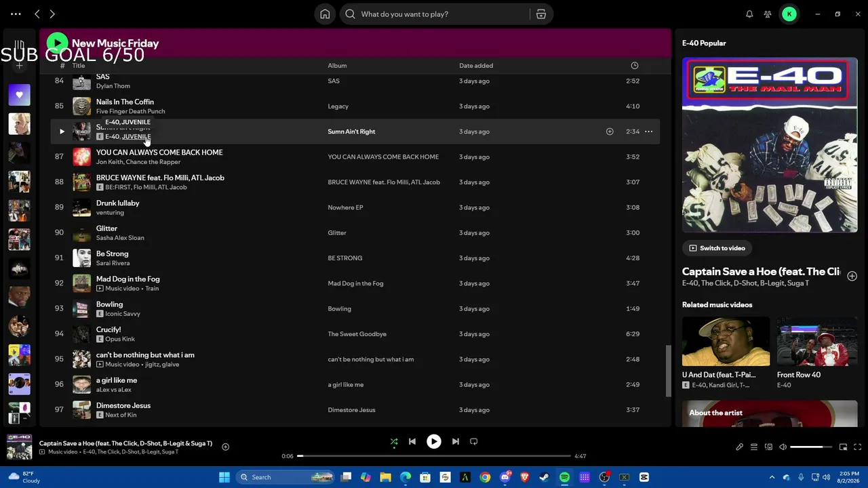Go to Spotify Home

click(325, 14)
